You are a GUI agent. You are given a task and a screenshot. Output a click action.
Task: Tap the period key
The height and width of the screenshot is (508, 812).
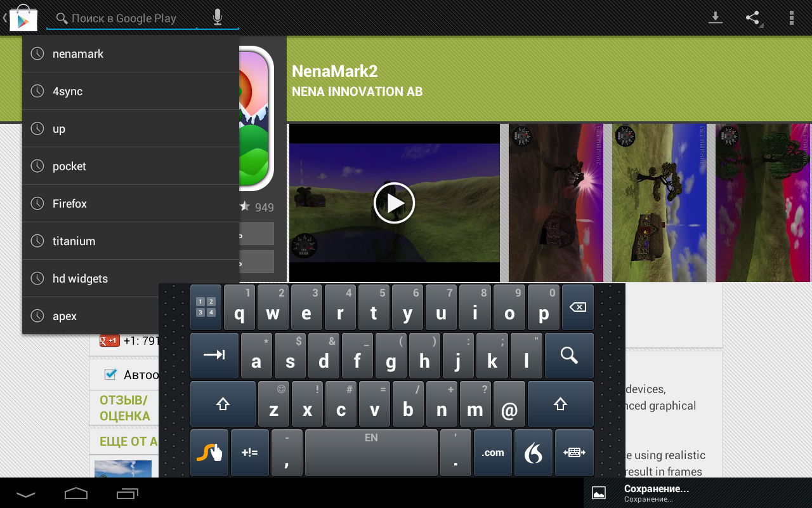pyautogui.click(x=455, y=453)
